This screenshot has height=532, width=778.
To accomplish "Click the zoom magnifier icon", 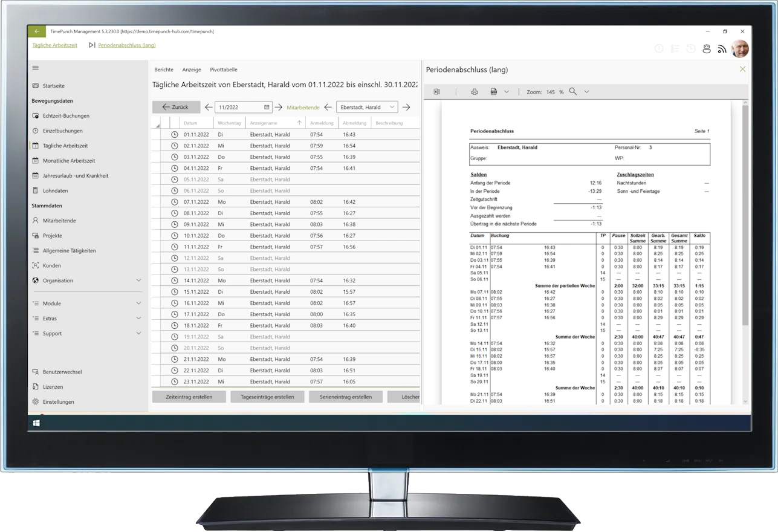I will (x=572, y=92).
